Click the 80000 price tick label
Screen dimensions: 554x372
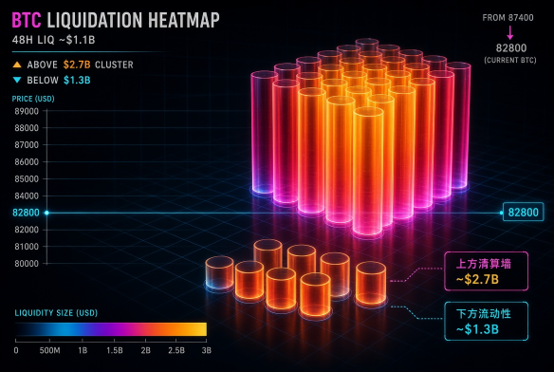point(26,264)
